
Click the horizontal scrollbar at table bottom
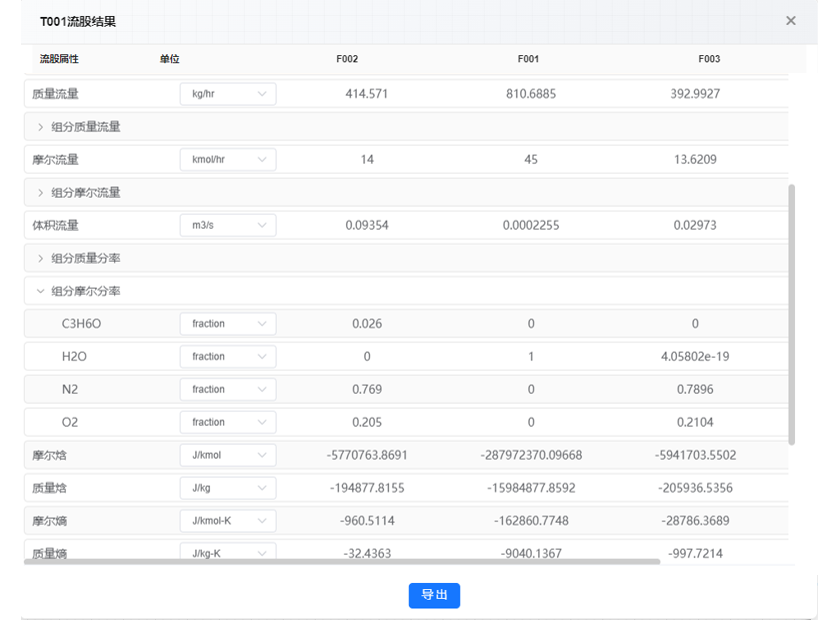[x=342, y=562]
